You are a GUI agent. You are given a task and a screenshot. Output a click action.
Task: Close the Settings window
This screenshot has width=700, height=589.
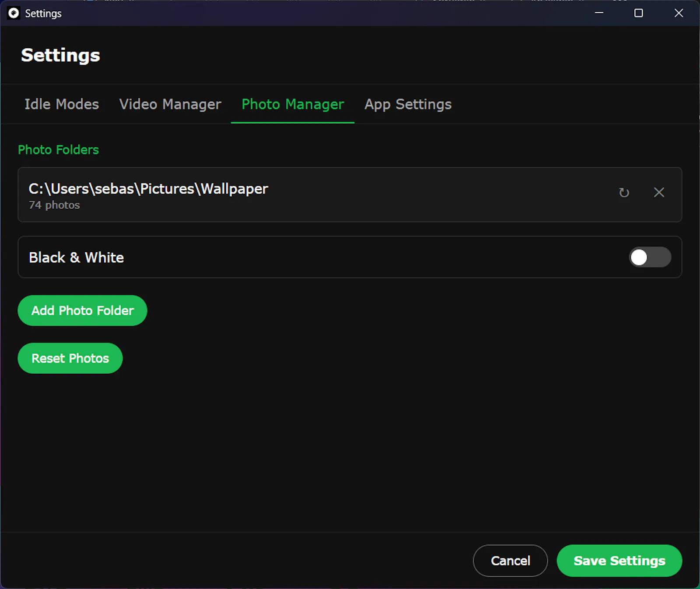coord(679,13)
